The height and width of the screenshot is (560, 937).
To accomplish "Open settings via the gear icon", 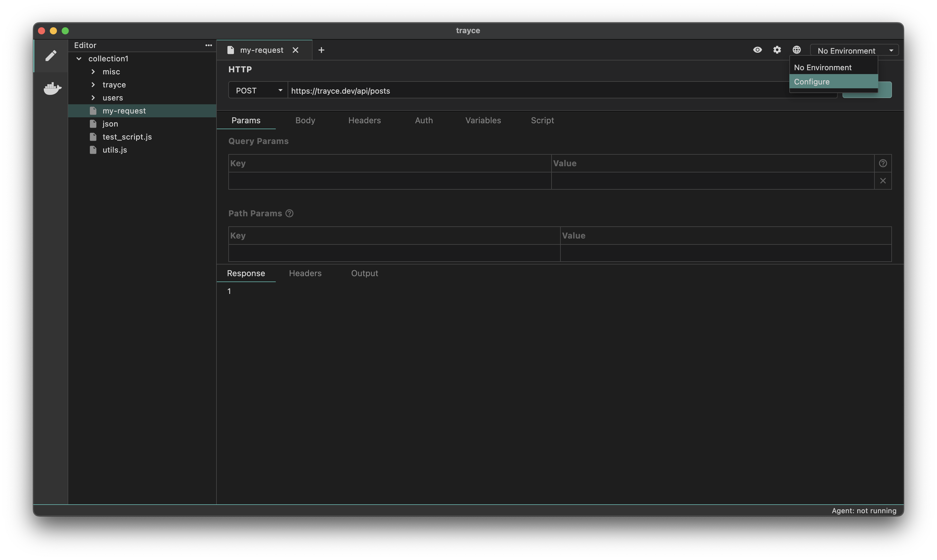I will [777, 50].
